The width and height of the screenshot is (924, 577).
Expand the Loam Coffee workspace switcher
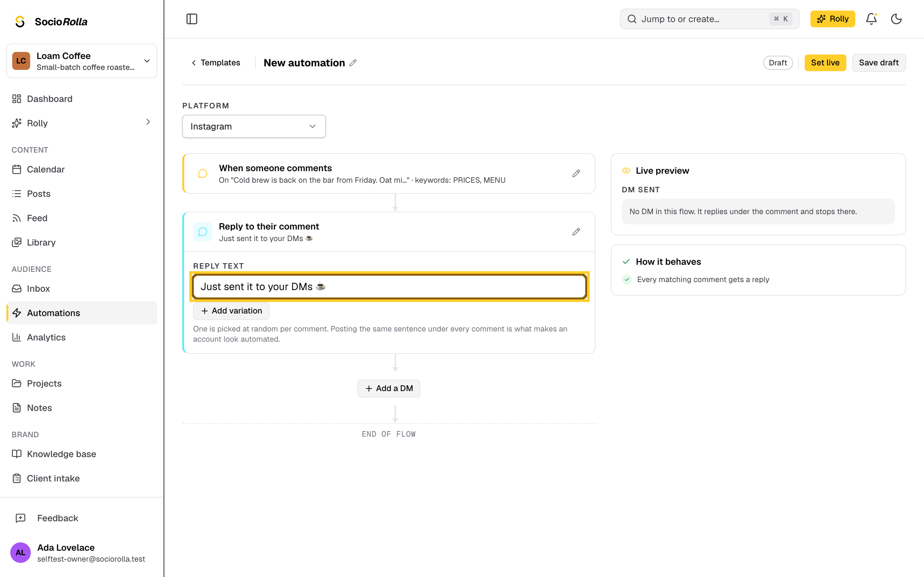tap(82, 61)
